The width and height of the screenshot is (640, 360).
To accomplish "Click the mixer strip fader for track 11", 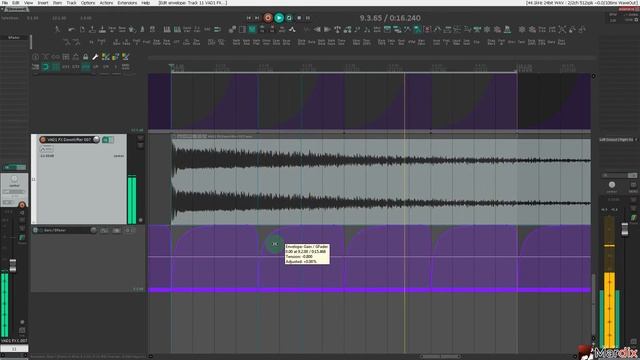I will pyautogui.click(x=13, y=266).
